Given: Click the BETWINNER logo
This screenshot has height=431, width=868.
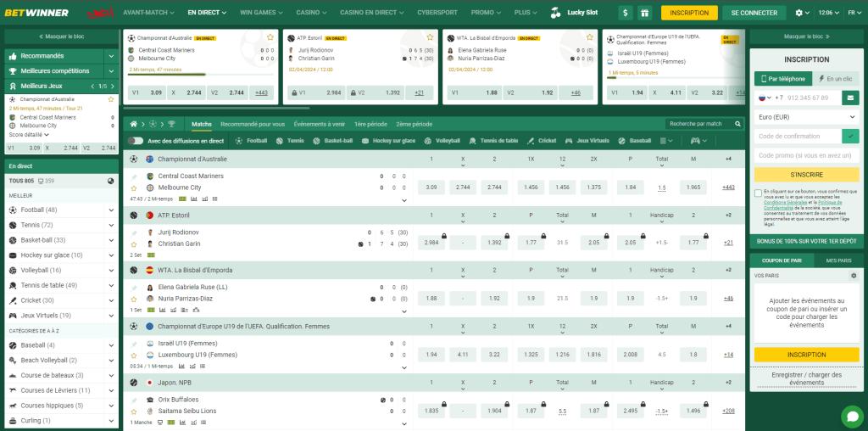Looking at the screenshot, I should click(x=36, y=13).
